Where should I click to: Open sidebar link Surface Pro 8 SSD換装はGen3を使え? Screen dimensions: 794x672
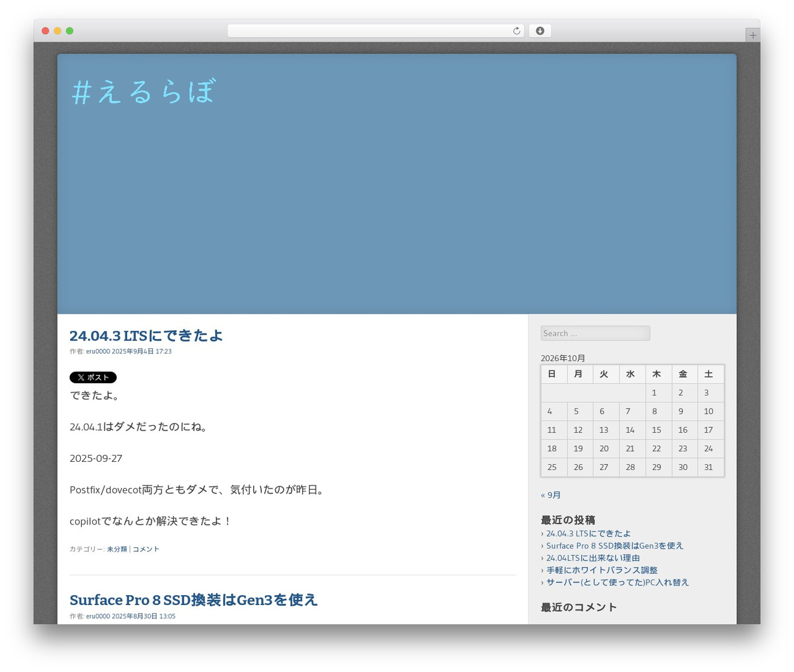tap(615, 546)
